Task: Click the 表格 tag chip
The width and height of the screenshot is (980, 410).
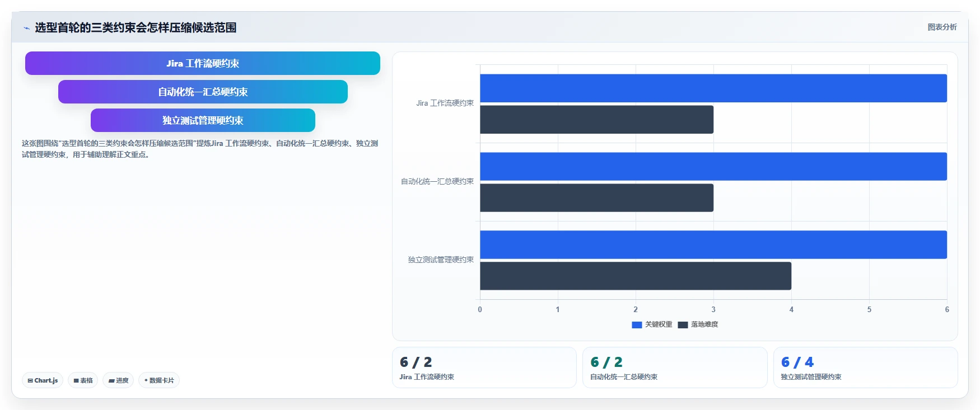Action: [x=83, y=380]
